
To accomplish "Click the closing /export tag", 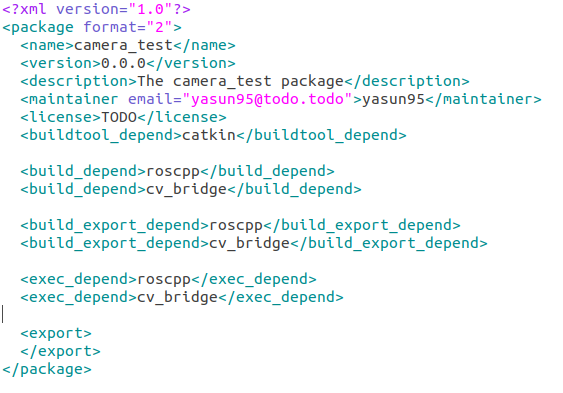I will [61, 351].
